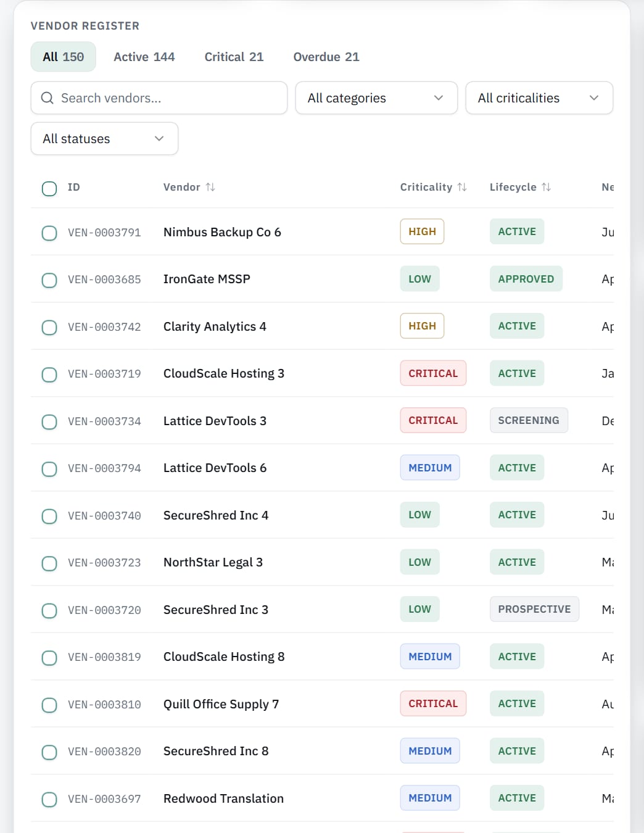Click ID VEN-0003740
Image resolution: width=644 pixels, height=833 pixels.
[x=104, y=516]
